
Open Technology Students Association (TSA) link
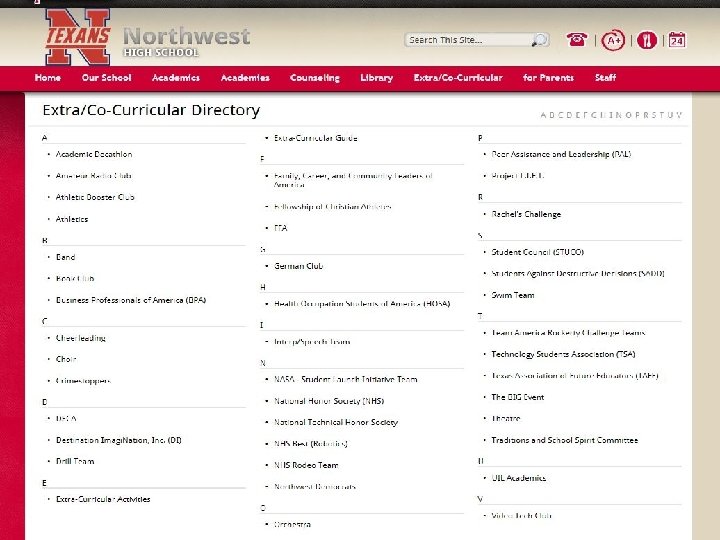(x=563, y=354)
